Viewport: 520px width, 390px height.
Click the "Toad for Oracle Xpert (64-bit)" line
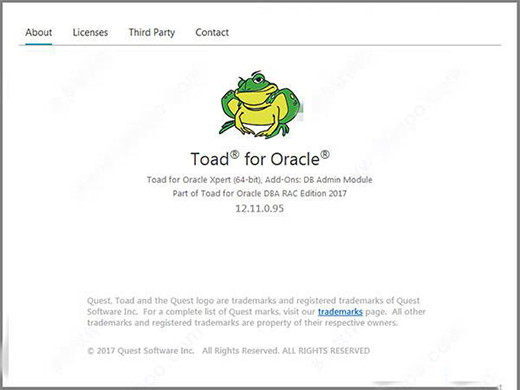[260, 180]
